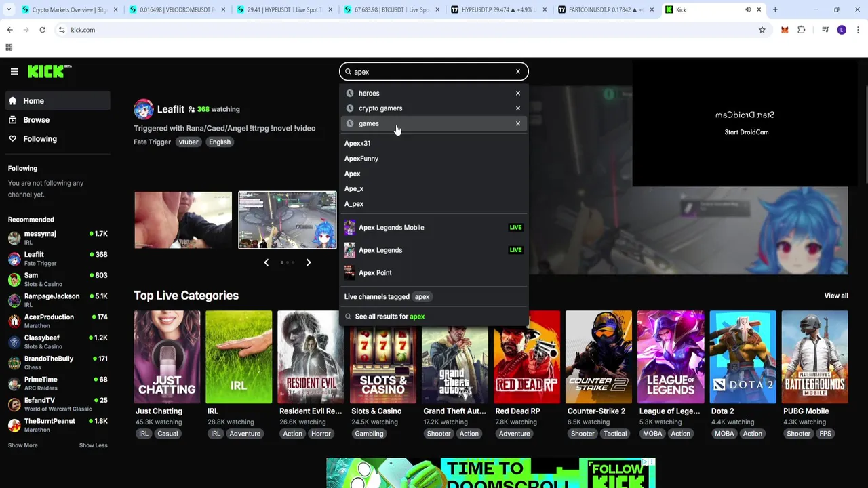
Task: Click the Kick logo
Action: (50, 71)
